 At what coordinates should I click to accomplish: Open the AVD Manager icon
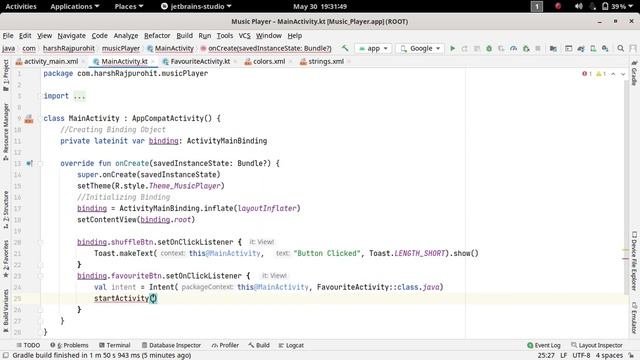coord(593,48)
